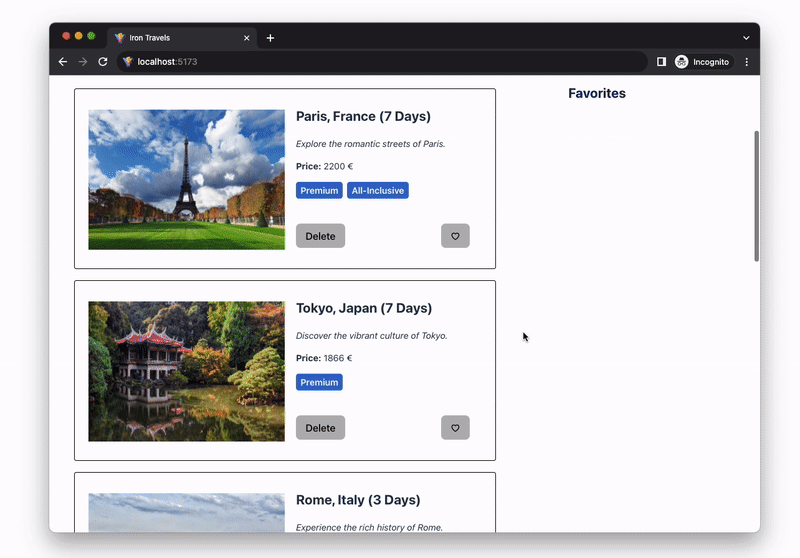Delete the Tokyo, Japan travel card
The height and width of the screenshot is (558, 800).
[x=320, y=428]
